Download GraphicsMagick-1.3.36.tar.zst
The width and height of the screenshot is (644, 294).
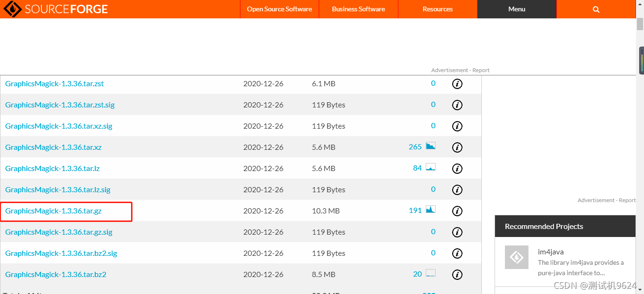[x=55, y=84]
